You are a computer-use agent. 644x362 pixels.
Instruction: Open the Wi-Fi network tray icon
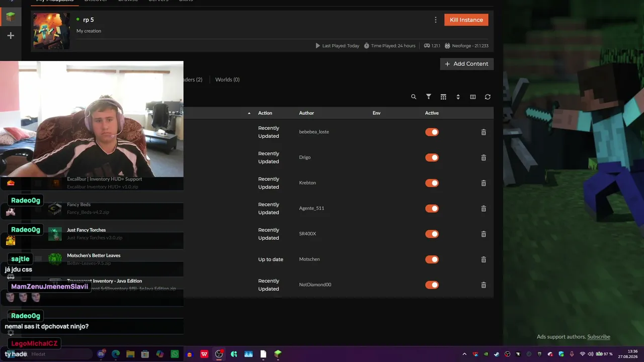pyautogui.click(x=583, y=354)
